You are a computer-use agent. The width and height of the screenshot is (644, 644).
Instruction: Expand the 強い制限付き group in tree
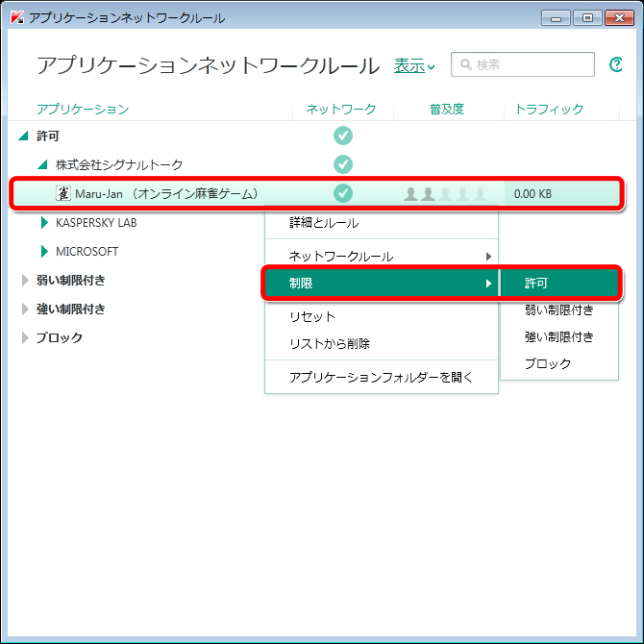click(25, 309)
